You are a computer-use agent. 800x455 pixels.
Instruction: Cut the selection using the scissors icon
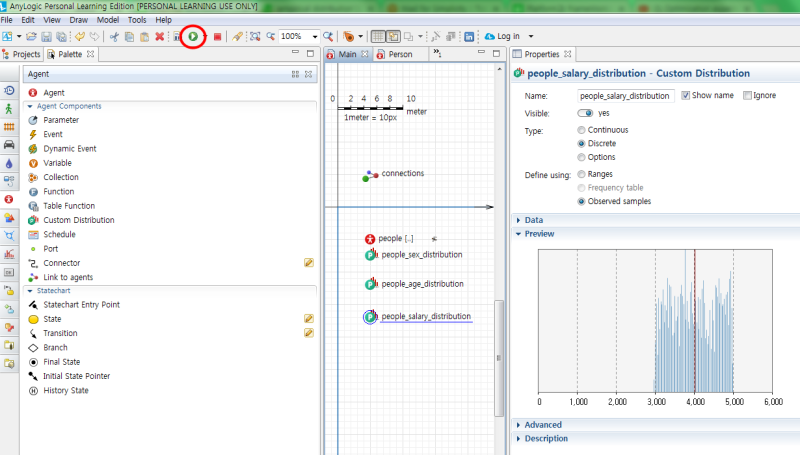114,37
